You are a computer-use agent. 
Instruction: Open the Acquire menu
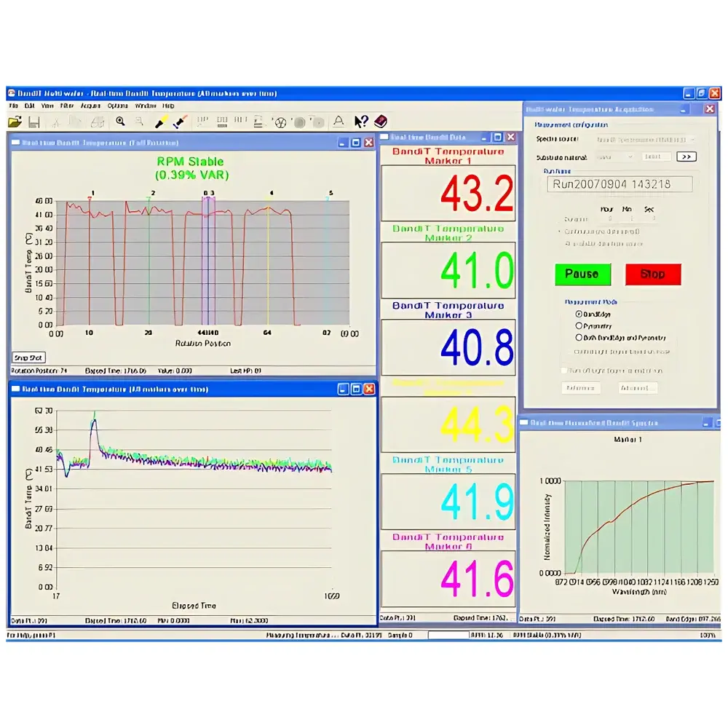pyautogui.click(x=90, y=106)
